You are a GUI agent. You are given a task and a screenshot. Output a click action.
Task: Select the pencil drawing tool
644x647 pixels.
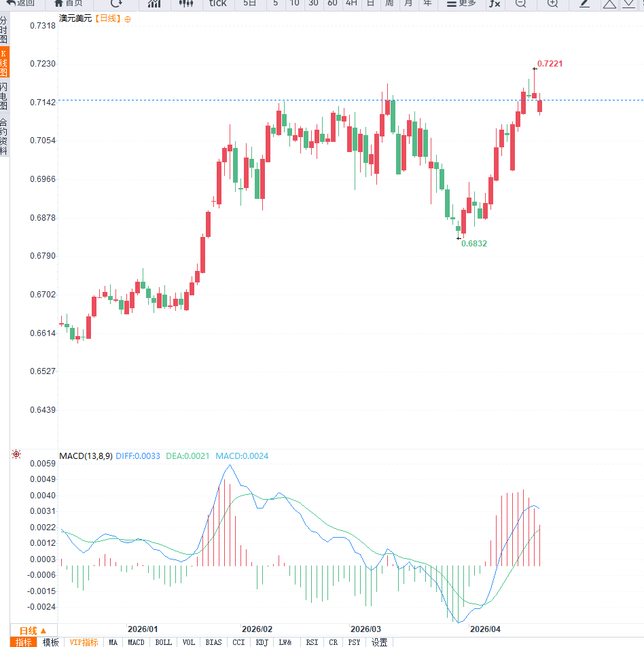(584, 3)
